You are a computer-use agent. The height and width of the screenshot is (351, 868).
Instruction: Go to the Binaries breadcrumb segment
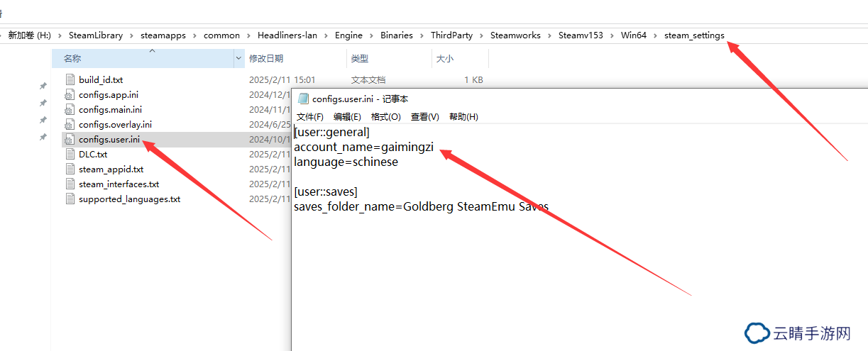click(x=397, y=35)
